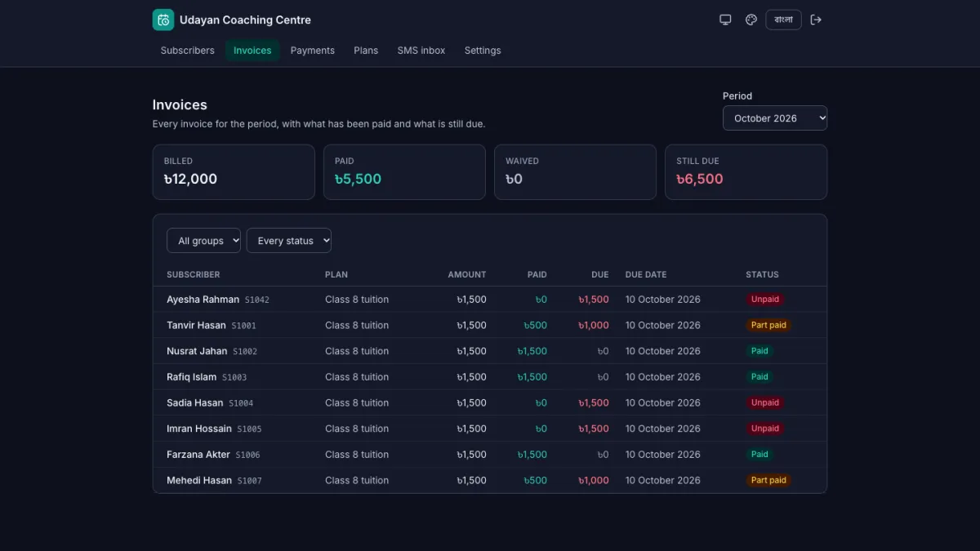This screenshot has width=980, height=551.
Task: Click the Still Due ৳6,500 summary card
Action: coord(746,172)
